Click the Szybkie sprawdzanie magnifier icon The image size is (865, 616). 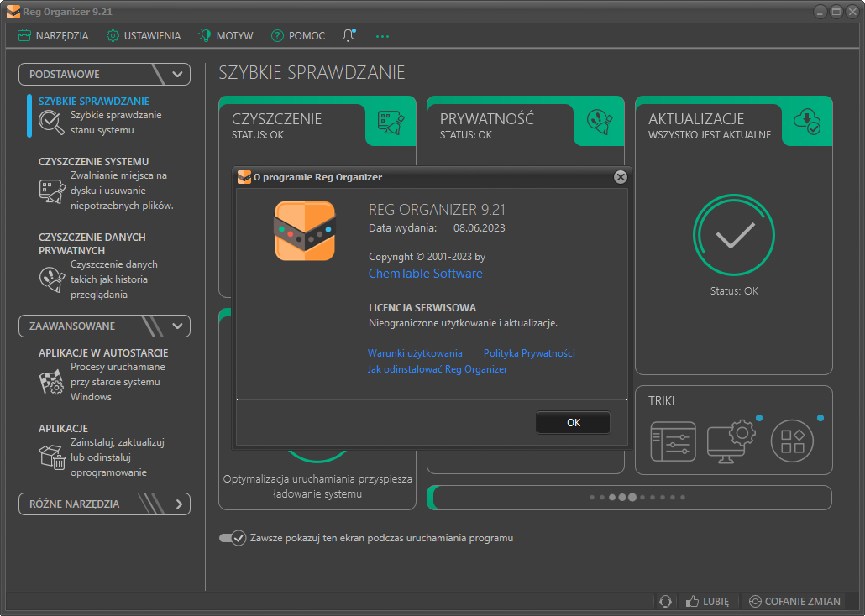51,122
